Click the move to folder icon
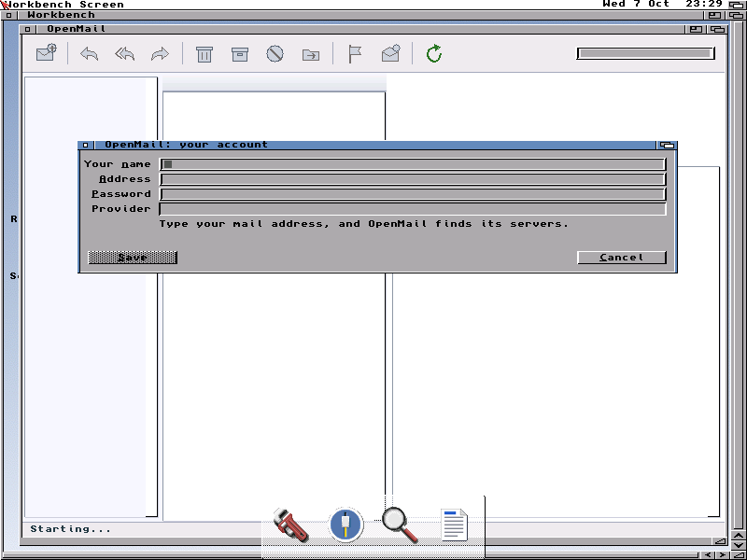 (x=311, y=55)
